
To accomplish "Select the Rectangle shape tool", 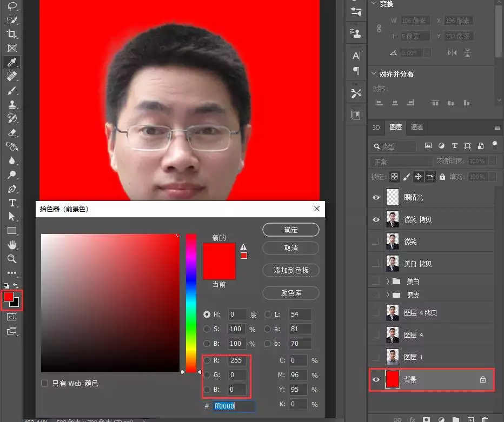I will pos(12,231).
